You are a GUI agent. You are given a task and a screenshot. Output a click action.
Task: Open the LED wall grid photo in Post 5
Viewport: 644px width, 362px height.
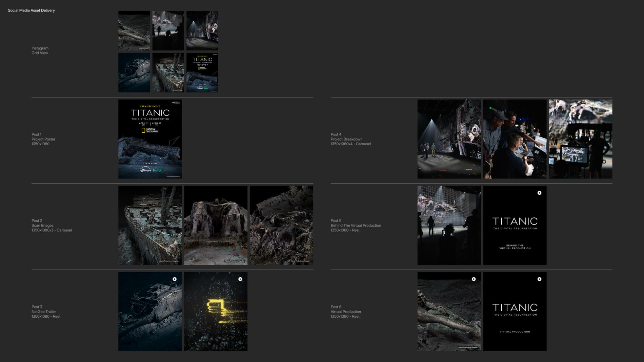click(x=449, y=225)
